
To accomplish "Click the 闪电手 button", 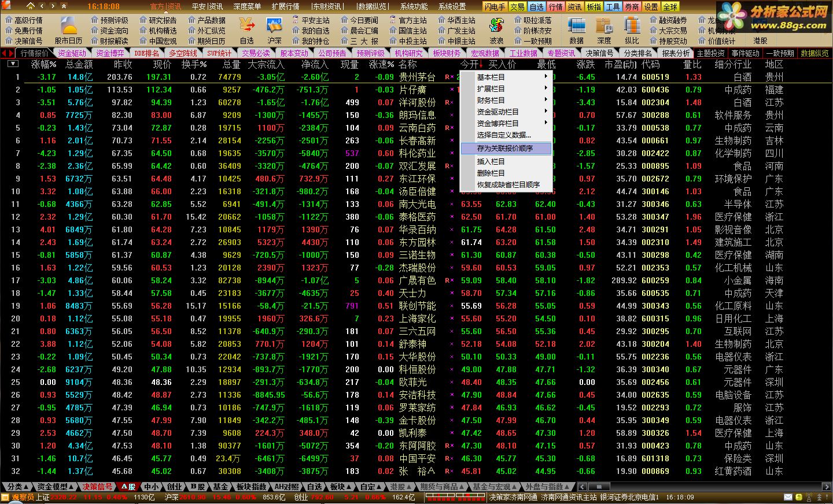I will pos(495,6).
